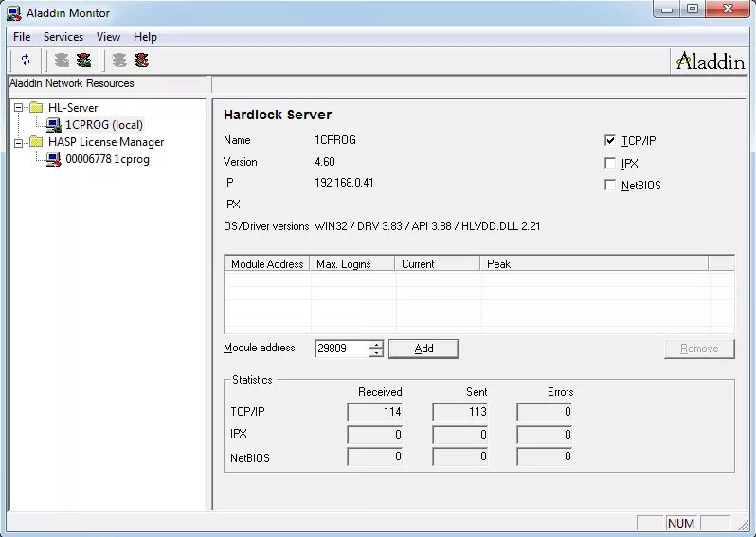The height and width of the screenshot is (537, 756).
Task: Select 1CPROG (local) in the tree
Action: click(104, 125)
